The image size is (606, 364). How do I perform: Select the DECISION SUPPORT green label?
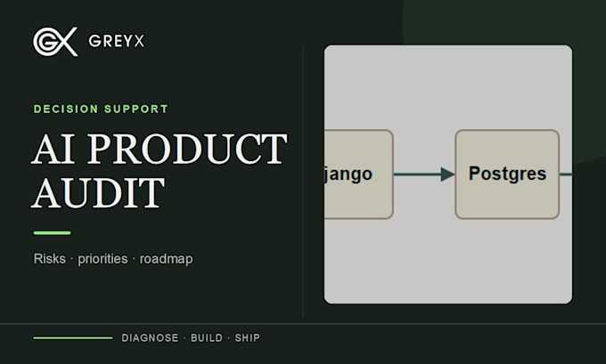tap(101, 109)
